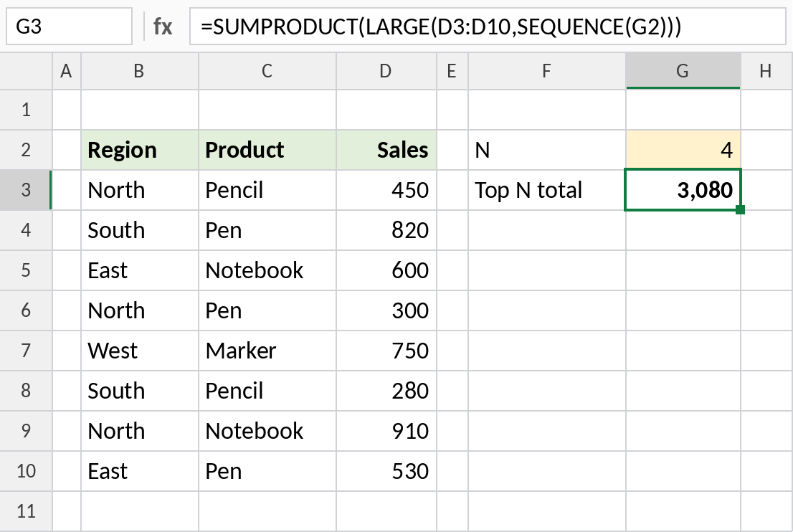Select the North cell in row 9
The image size is (793, 532).
pyautogui.click(x=140, y=431)
